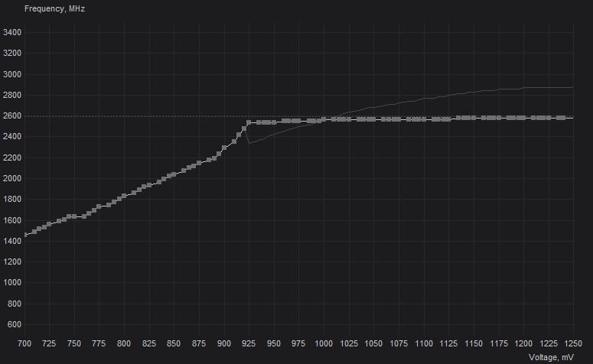Click the 2600 frequency axis label
The width and height of the screenshot is (593, 364).
pyautogui.click(x=12, y=116)
